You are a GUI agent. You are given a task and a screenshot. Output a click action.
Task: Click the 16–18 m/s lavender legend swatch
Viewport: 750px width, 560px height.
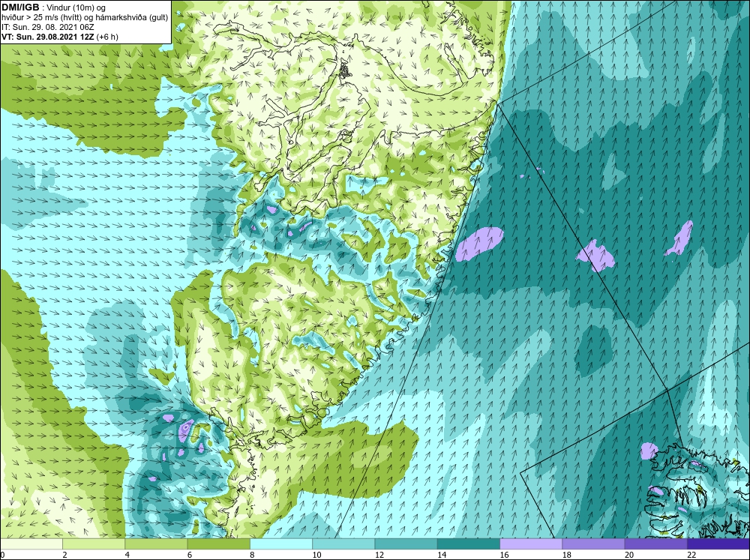[531, 544]
